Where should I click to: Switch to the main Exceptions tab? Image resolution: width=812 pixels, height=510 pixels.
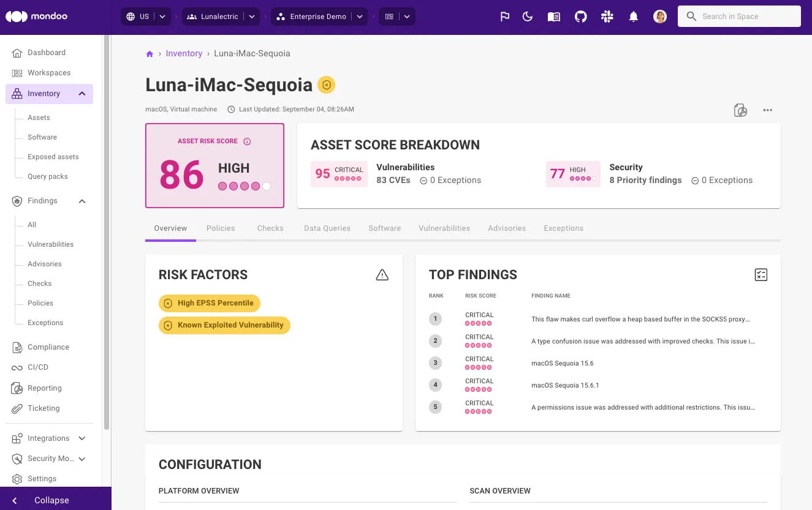564,228
